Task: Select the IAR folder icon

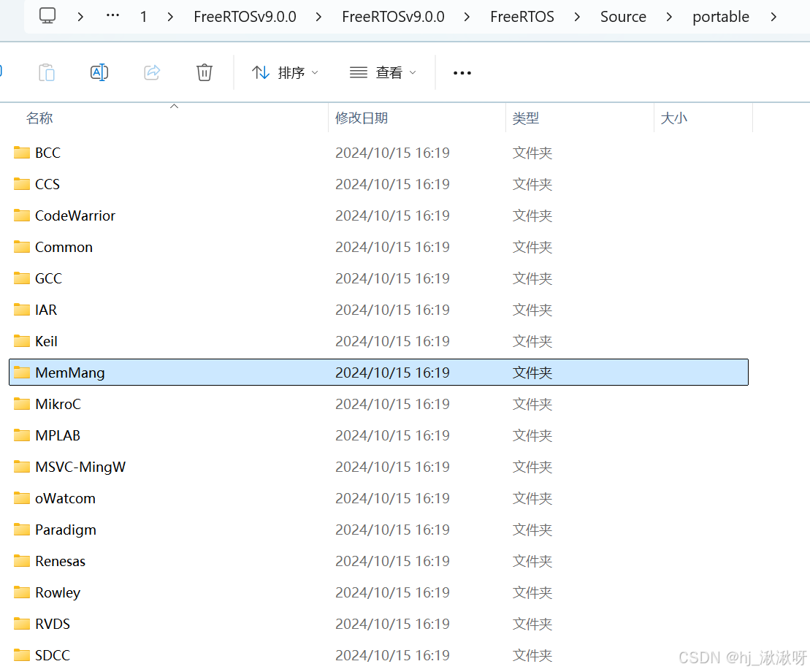Action: click(x=22, y=310)
